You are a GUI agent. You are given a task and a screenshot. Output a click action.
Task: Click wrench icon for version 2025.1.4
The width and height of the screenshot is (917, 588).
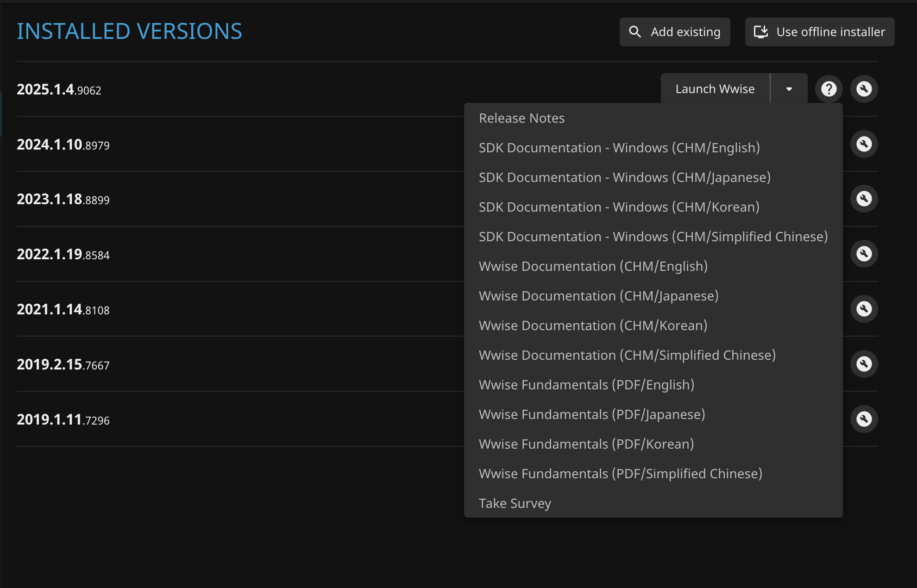point(864,89)
